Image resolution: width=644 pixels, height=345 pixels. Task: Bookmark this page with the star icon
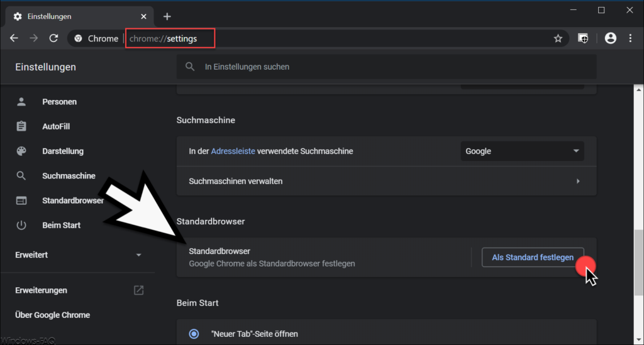pyautogui.click(x=558, y=38)
